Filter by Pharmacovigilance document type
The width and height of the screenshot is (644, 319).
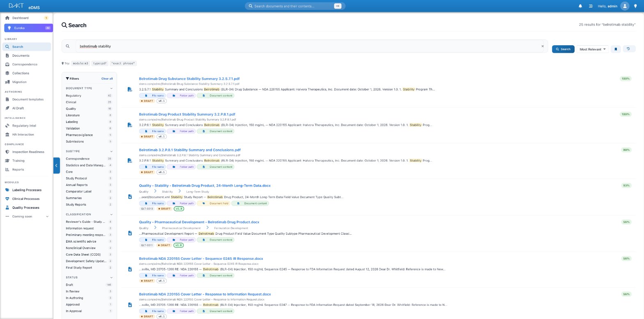[89, 135]
